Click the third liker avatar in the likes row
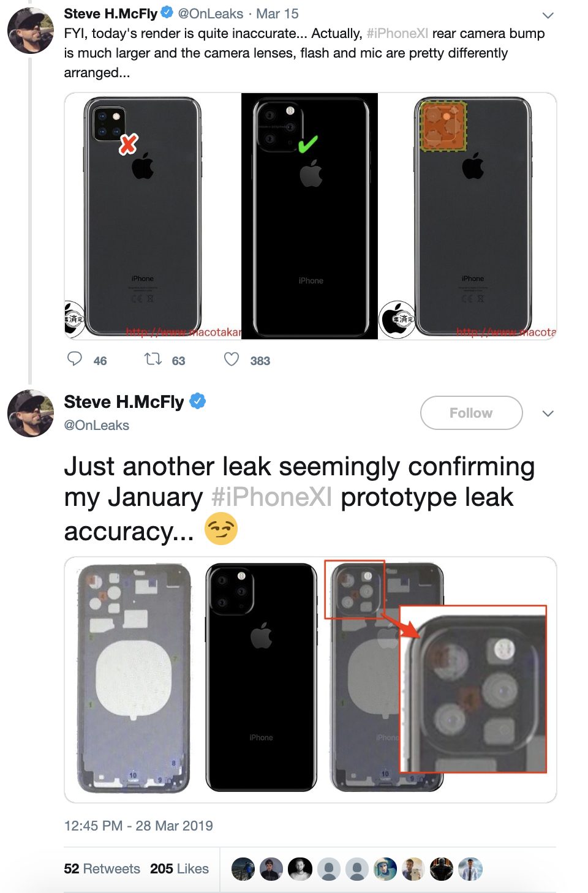Viewport: 588px width, 893px height. point(300,869)
